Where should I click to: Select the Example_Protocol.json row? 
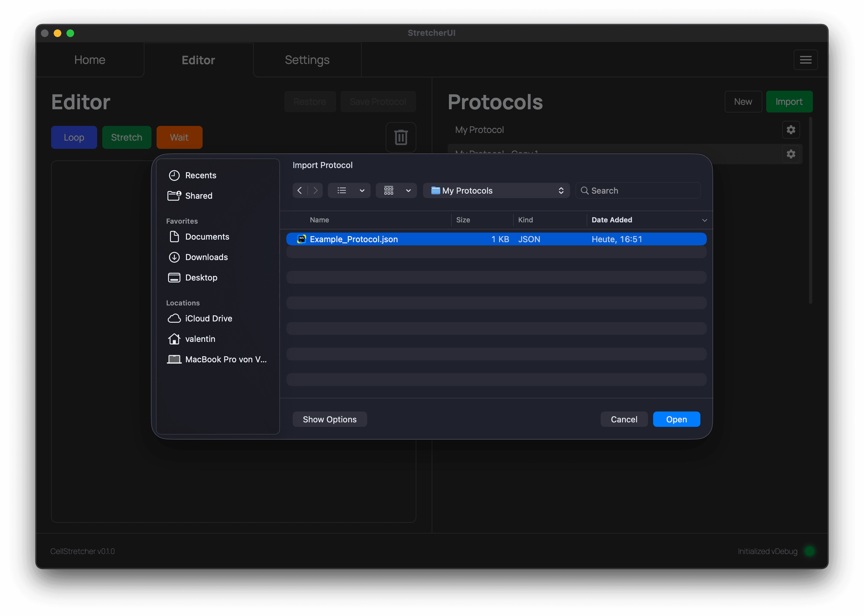coord(496,239)
